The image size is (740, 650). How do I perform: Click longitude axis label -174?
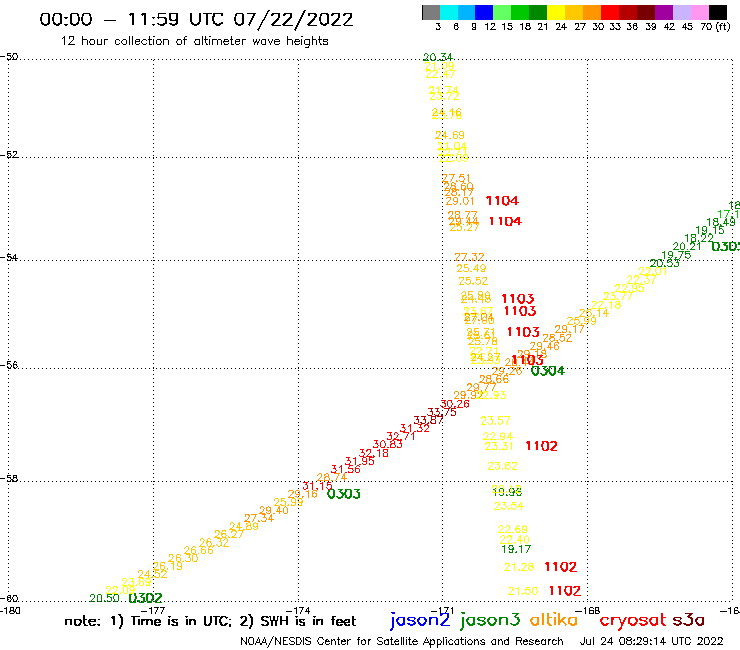tap(298, 611)
